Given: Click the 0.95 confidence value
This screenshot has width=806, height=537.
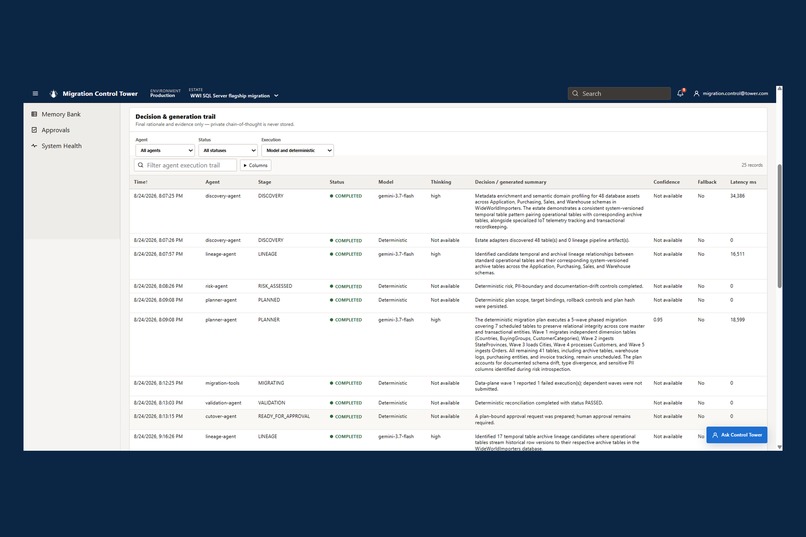Looking at the screenshot, I should (658, 320).
